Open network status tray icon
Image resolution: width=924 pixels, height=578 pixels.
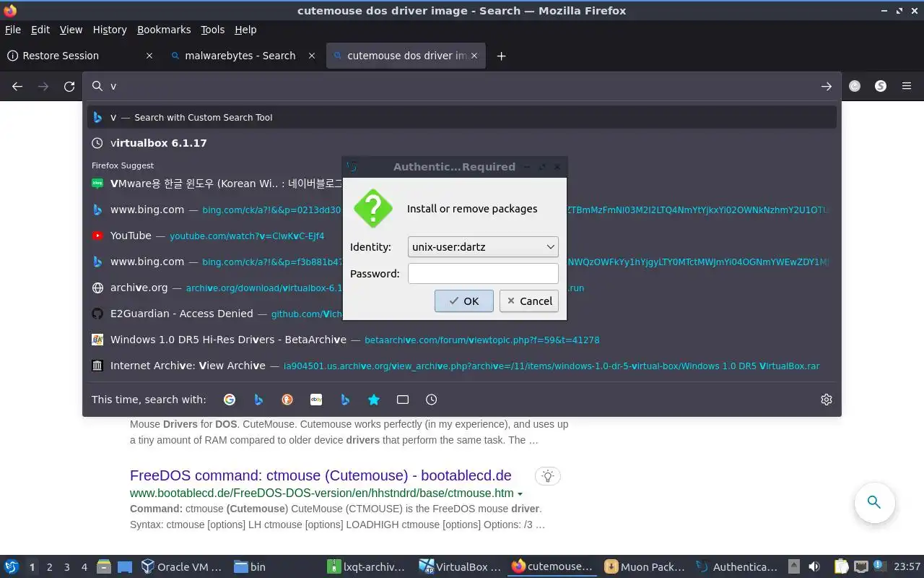(x=860, y=566)
